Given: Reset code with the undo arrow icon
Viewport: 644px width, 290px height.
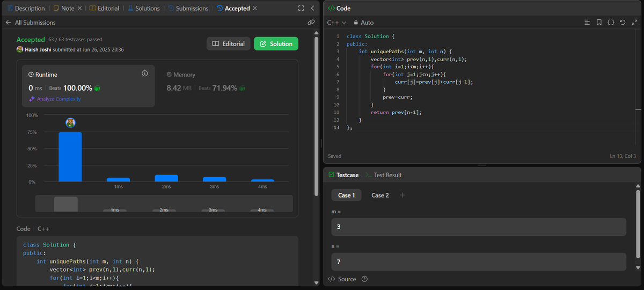Looking at the screenshot, I should coord(623,23).
